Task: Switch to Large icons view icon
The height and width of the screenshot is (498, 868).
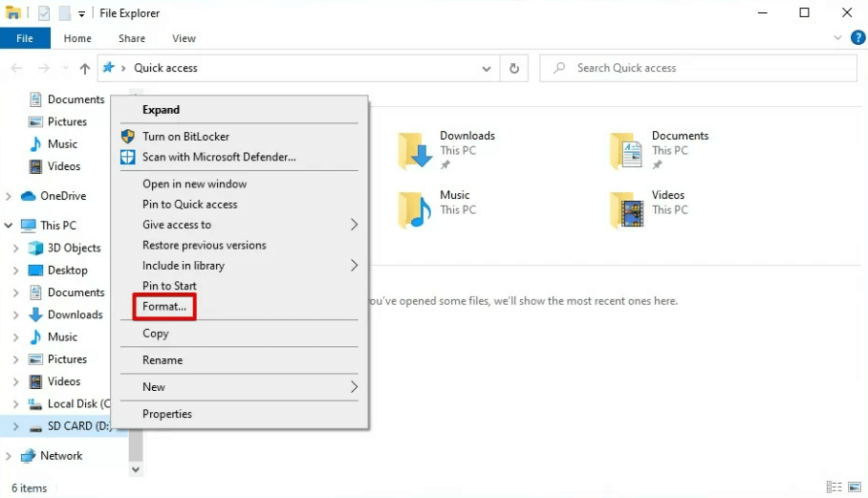Action: pos(855,487)
